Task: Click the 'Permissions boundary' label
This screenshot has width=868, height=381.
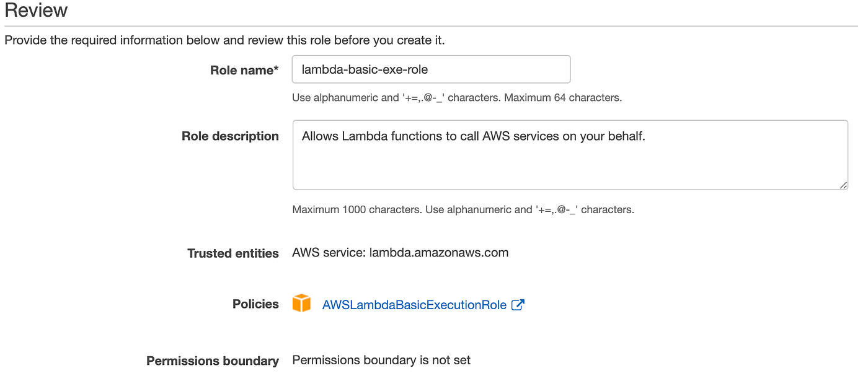Action: point(213,361)
